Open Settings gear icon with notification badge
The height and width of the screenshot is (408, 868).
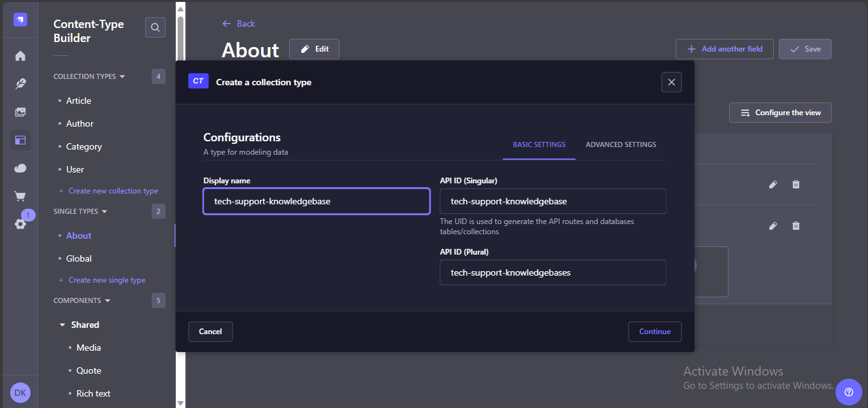point(20,223)
